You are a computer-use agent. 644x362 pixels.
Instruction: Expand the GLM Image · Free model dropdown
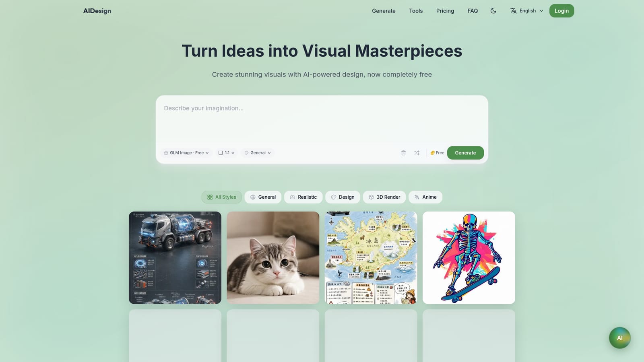pyautogui.click(x=186, y=153)
